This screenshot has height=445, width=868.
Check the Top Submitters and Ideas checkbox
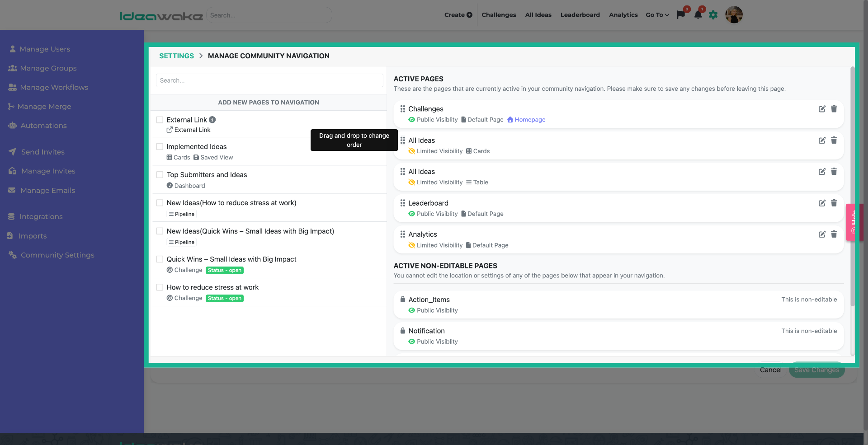(160, 174)
